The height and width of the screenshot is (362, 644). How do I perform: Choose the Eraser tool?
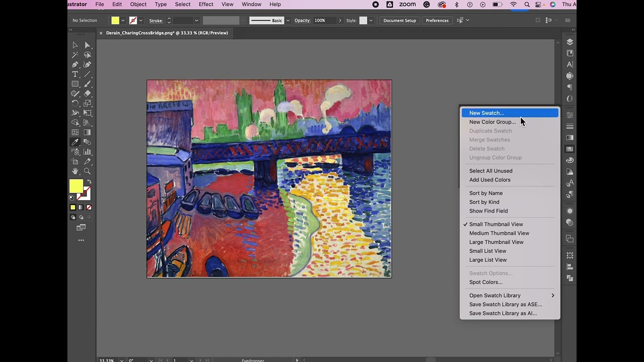88,94
